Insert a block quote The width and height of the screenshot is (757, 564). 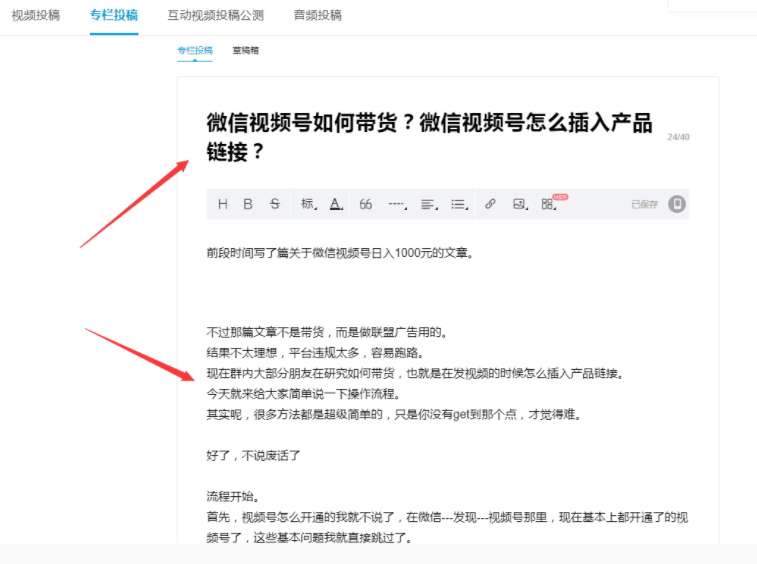pyautogui.click(x=365, y=204)
